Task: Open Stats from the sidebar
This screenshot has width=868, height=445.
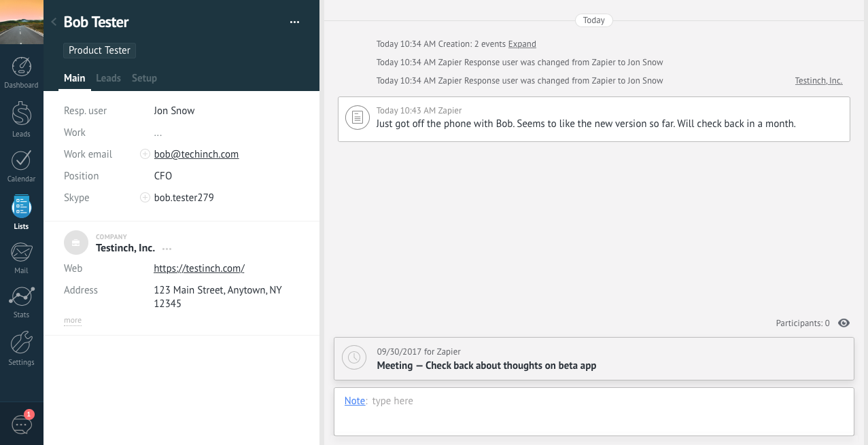Action: [21, 302]
